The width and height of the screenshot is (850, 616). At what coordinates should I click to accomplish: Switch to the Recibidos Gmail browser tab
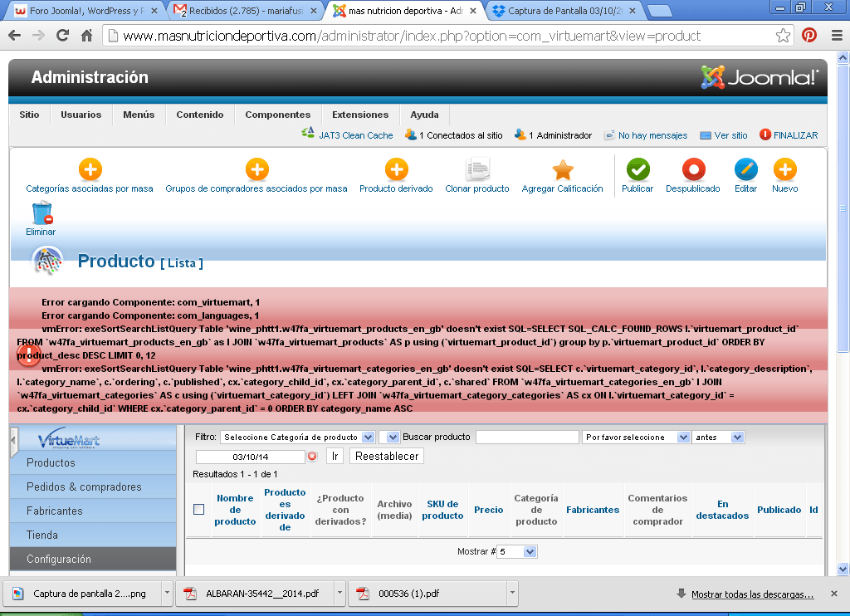[x=245, y=11]
